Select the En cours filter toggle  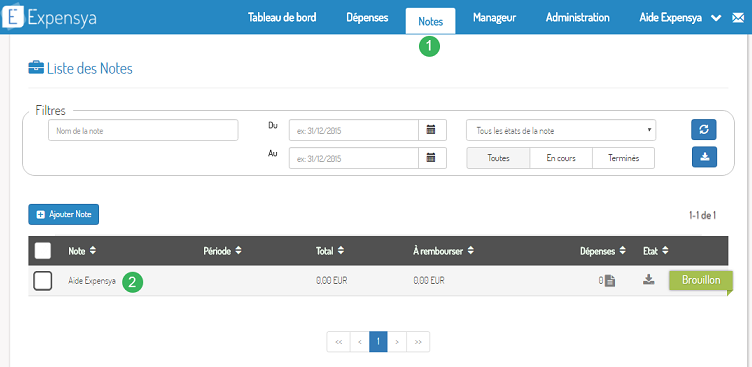click(561, 158)
